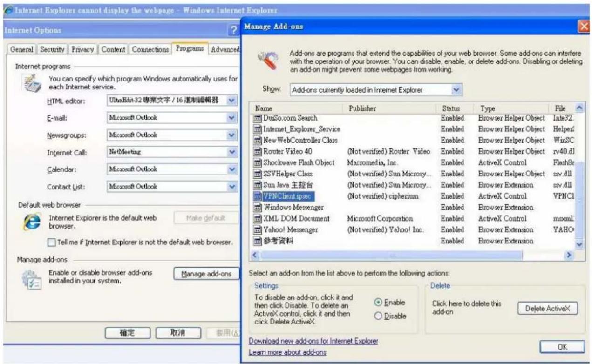Switch to the Privacy tab
The height and width of the screenshot is (364, 592).
(x=82, y=50)
